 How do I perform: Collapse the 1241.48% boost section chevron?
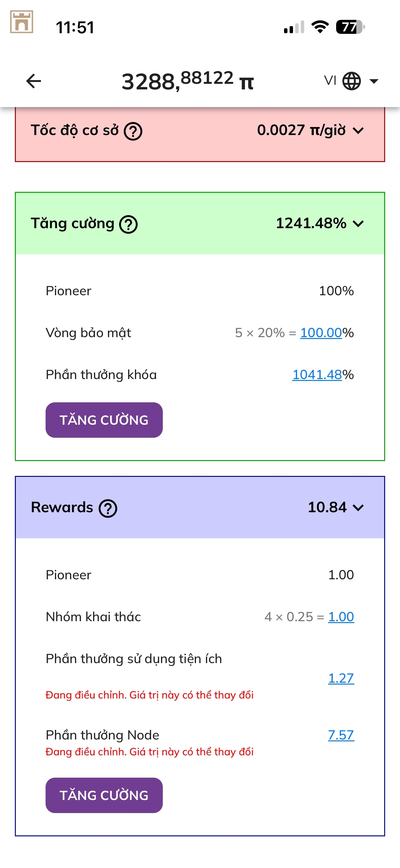(x=358, y=224)
